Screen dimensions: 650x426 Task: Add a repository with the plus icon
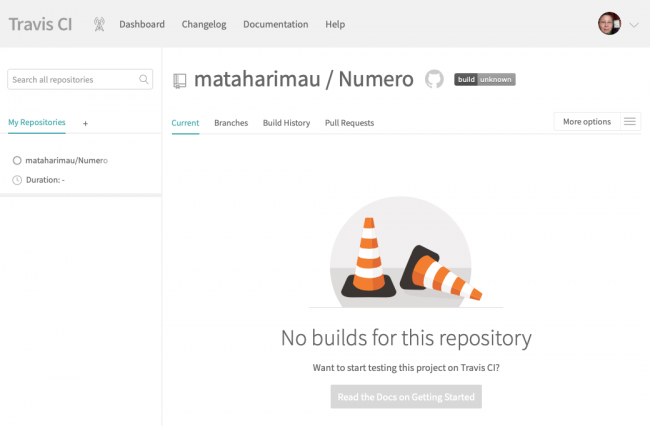(85, 123)
